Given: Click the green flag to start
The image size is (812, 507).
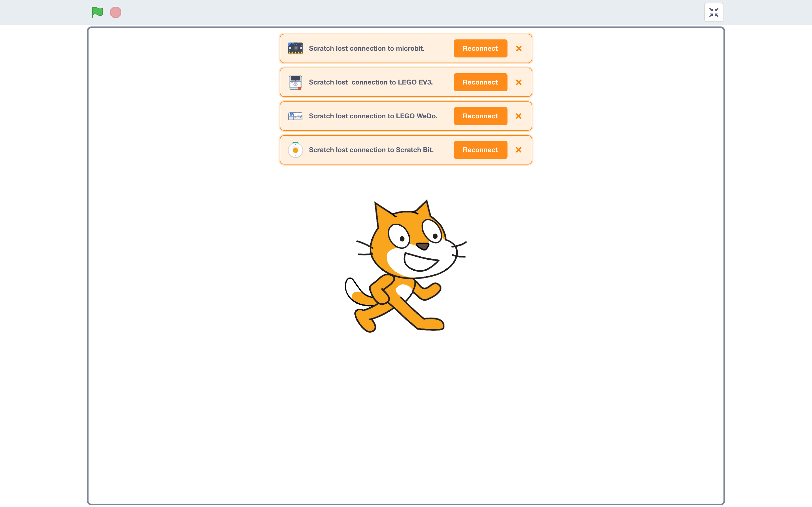Looking at the screenshot, I should 97,12.
